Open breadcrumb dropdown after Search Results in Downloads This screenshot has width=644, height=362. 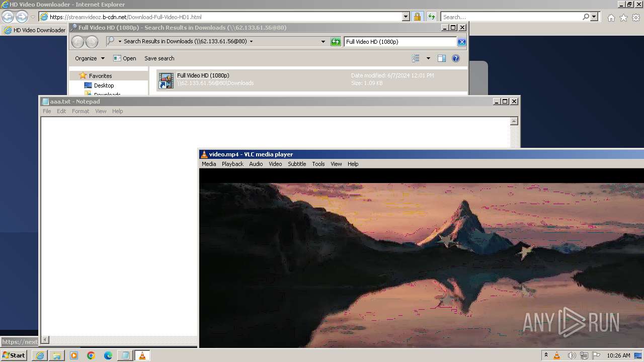tap(251, 42)
